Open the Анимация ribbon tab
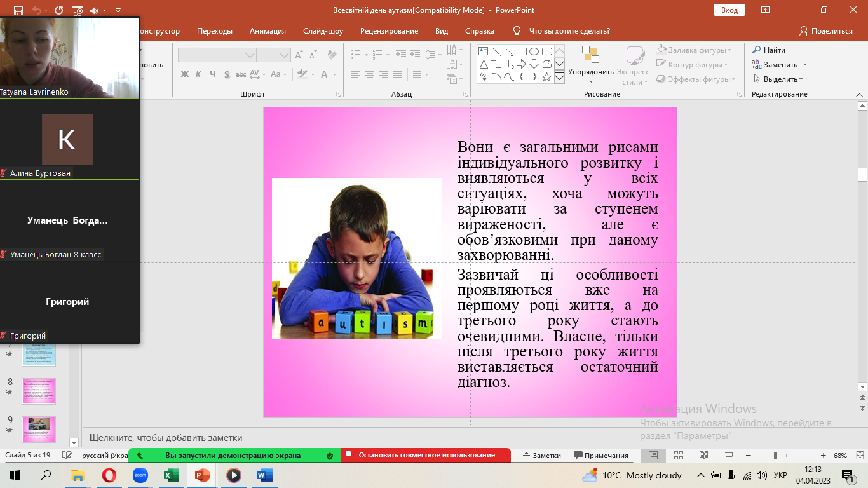The width and height of the screenshot is (868, 488). pos(268,31)
